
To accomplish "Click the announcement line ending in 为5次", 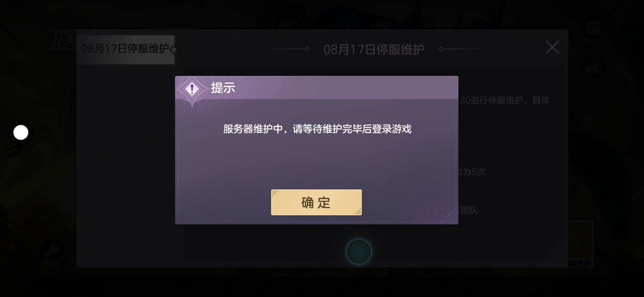I will [472, 172].
